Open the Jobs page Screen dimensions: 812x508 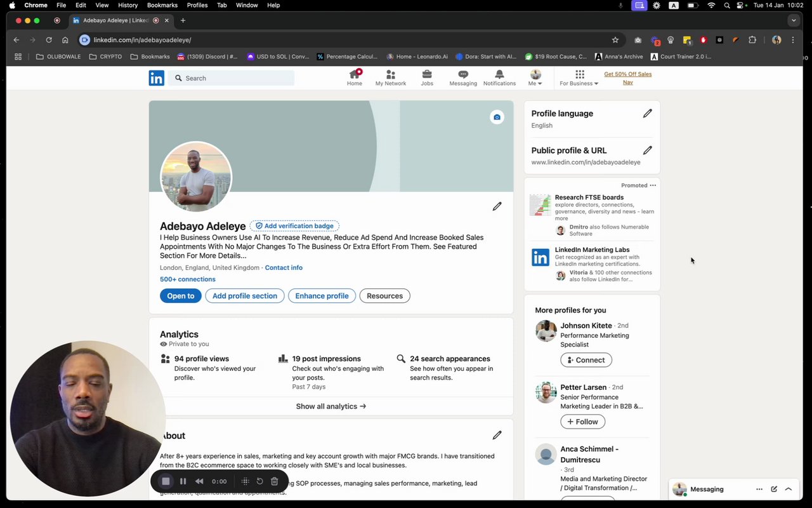click(x=427, y=78)
